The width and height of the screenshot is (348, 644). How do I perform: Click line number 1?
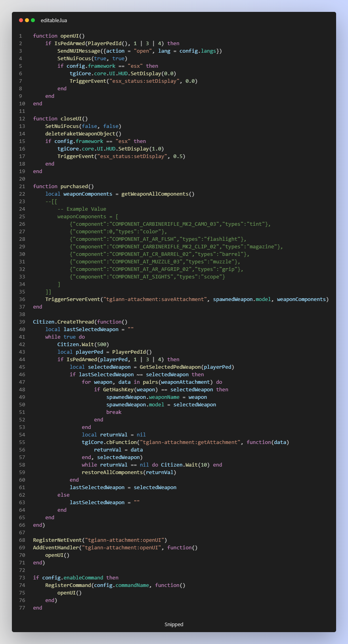point(21,36)
